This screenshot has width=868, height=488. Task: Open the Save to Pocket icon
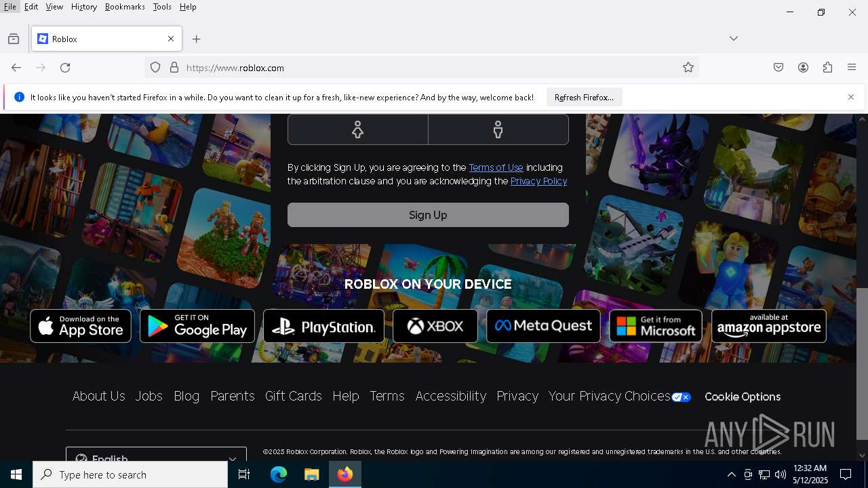pyautogui.click(x=778, y=68)
